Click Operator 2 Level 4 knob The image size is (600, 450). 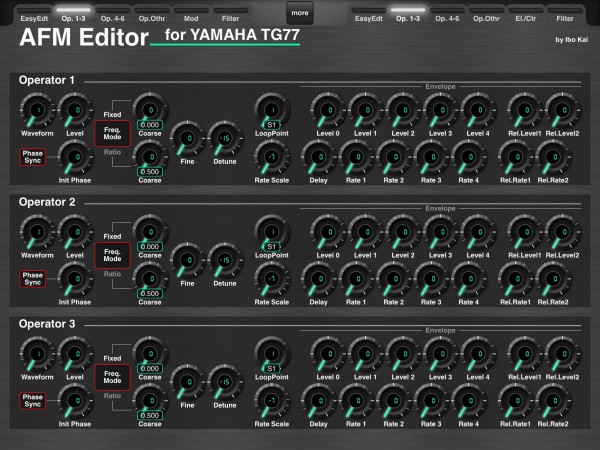point(478,232)
